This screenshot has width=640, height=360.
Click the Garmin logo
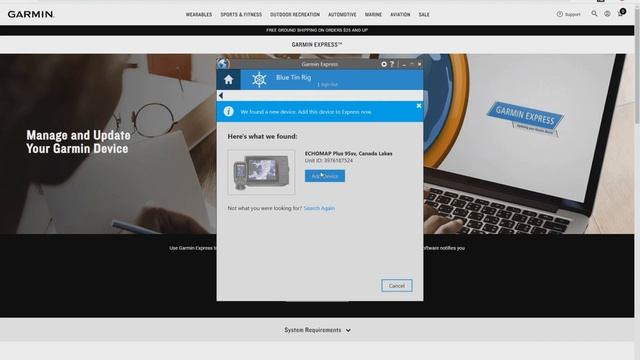31,14
